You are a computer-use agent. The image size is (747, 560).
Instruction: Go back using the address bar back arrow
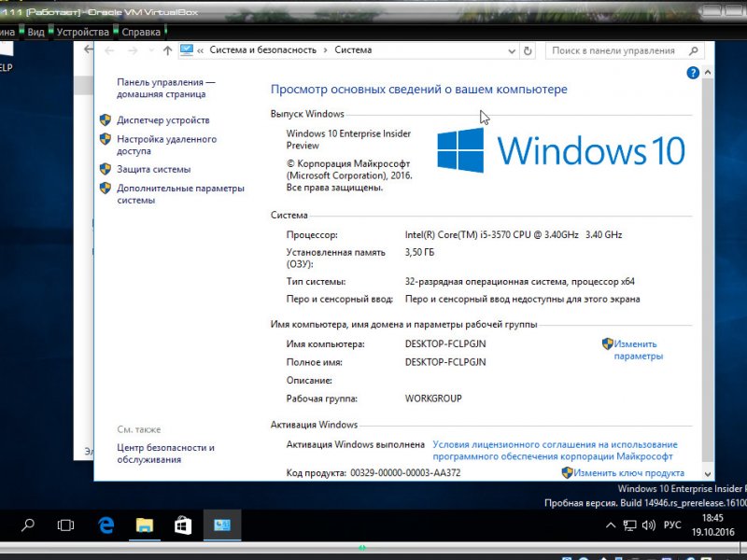tap(109, 50)
